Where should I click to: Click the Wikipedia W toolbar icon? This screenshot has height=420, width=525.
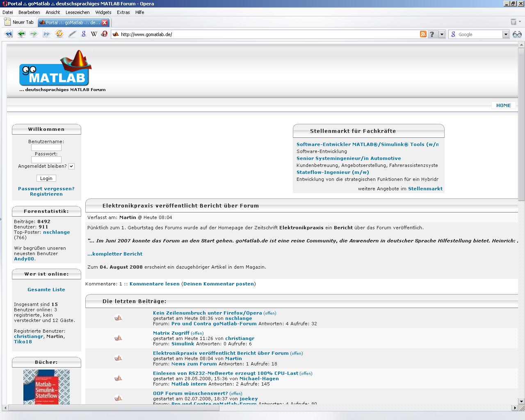(94, 34)
